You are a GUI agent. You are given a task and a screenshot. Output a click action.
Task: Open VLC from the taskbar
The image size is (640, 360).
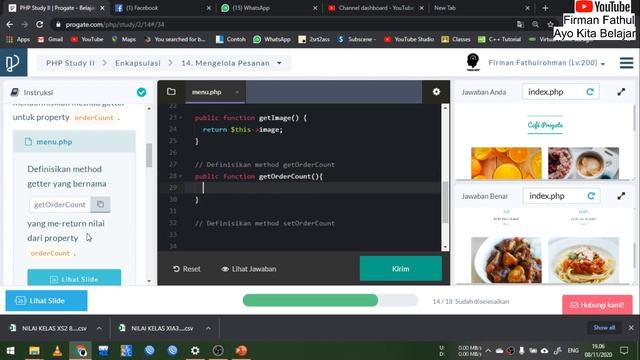click(57, 351)
